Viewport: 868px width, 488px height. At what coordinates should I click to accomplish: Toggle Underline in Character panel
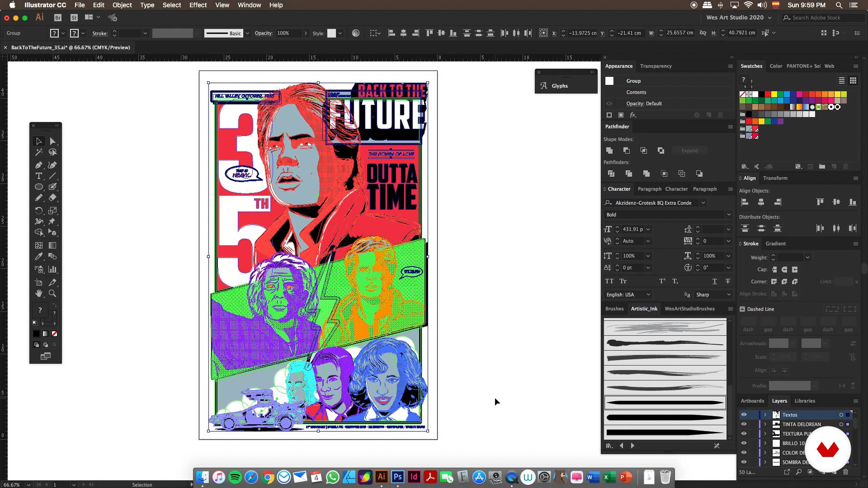pos(715,281)
